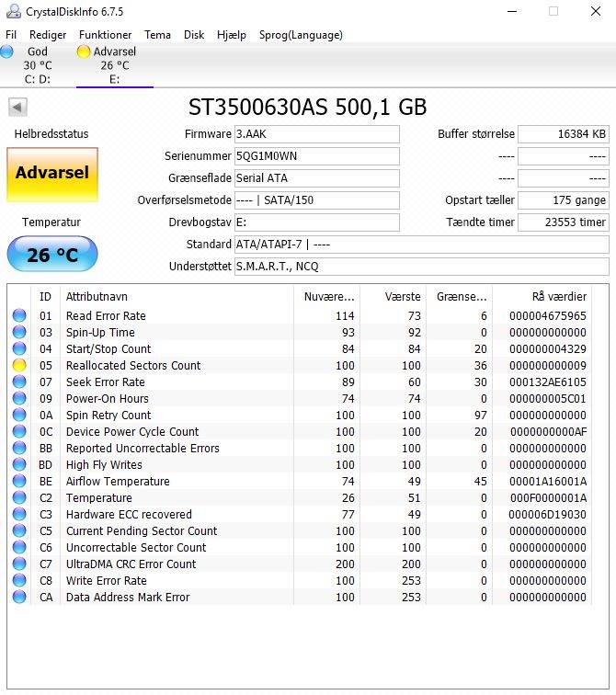Image resolution: width=616 pixels, height=695 pixels.
Task: Open the Tema menu
Action: point(157,35)
